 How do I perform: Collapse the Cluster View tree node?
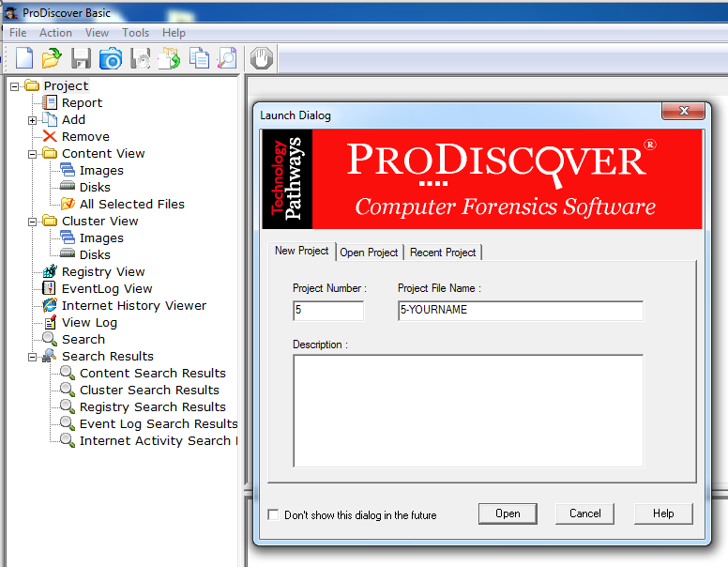click(x=32, y=222)
